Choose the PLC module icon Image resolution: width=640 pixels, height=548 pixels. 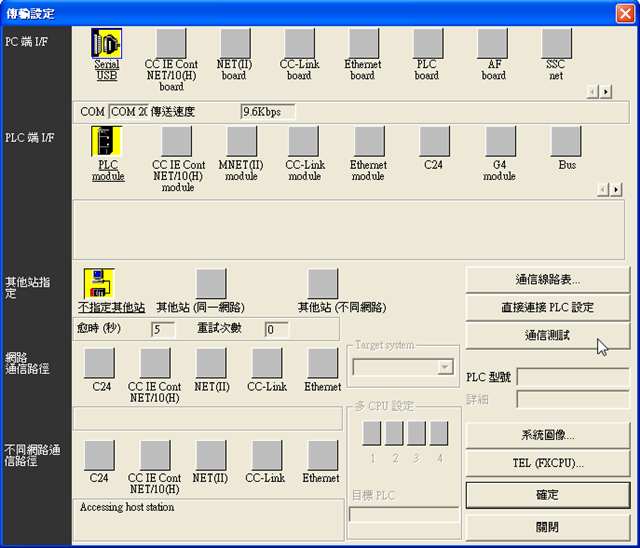coord(106,141)
